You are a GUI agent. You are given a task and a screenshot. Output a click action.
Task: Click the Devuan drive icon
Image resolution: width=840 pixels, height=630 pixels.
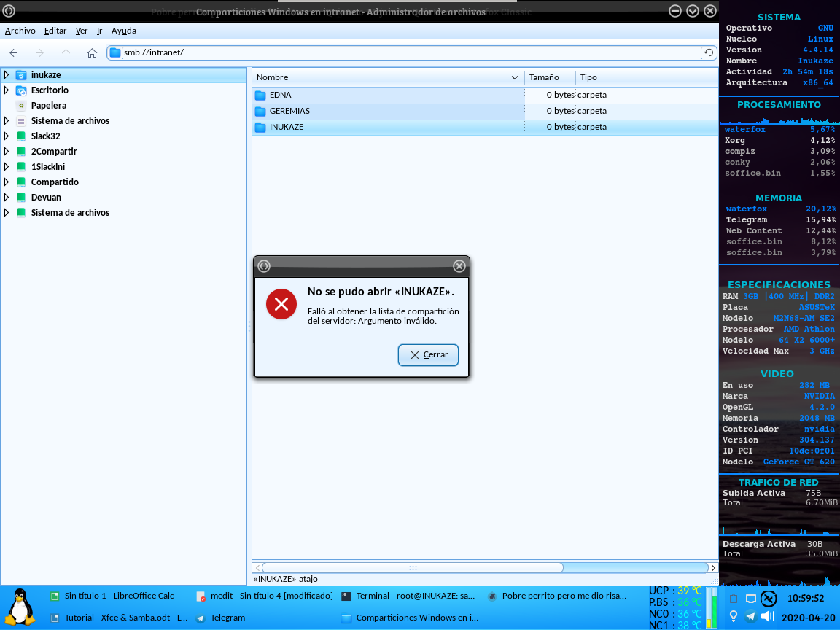(x=21, y=197)
